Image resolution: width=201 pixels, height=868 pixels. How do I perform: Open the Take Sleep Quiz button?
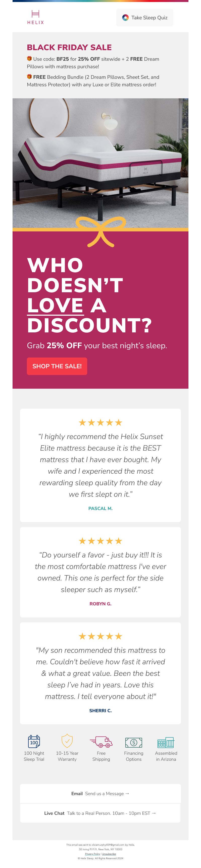pyautogui.click(x=145, y=18)
